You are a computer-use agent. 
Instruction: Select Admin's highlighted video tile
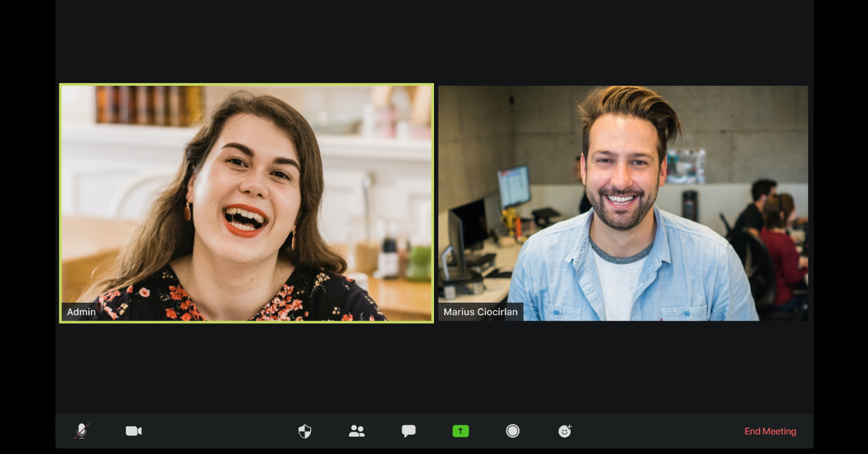click(x=247, y=203)
